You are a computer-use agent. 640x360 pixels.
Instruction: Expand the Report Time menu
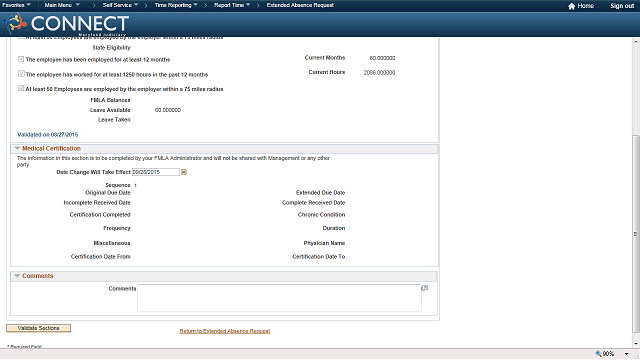[232, 5]
